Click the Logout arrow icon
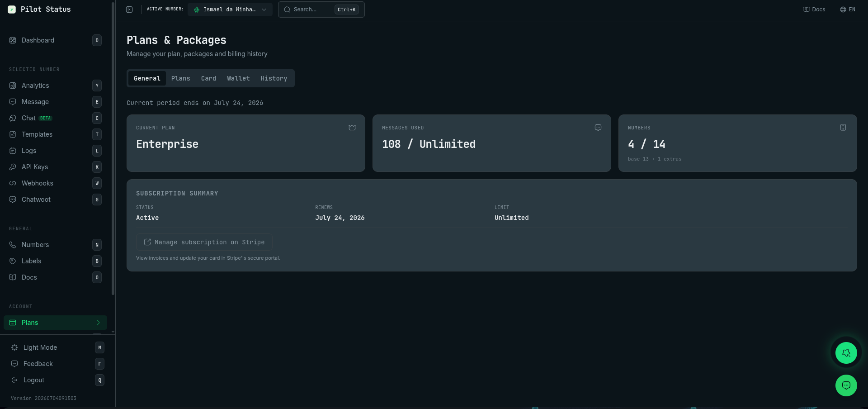 click(14, 380)
